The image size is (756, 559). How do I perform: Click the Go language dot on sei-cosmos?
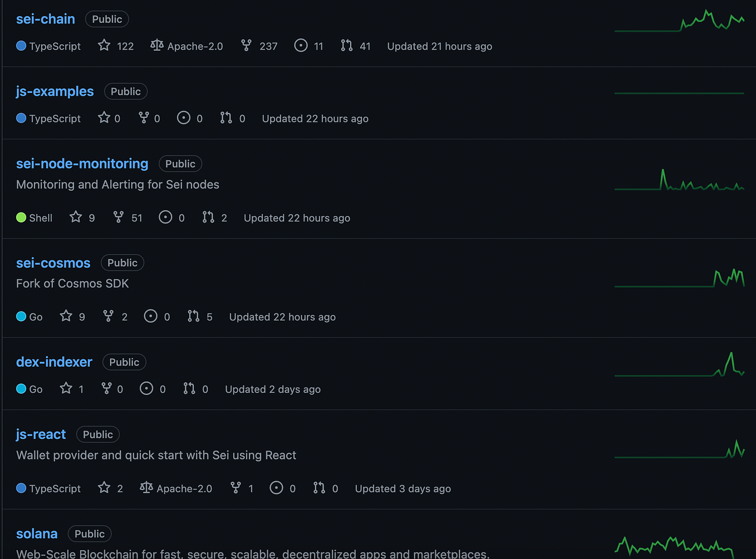[x=21, y=316]
